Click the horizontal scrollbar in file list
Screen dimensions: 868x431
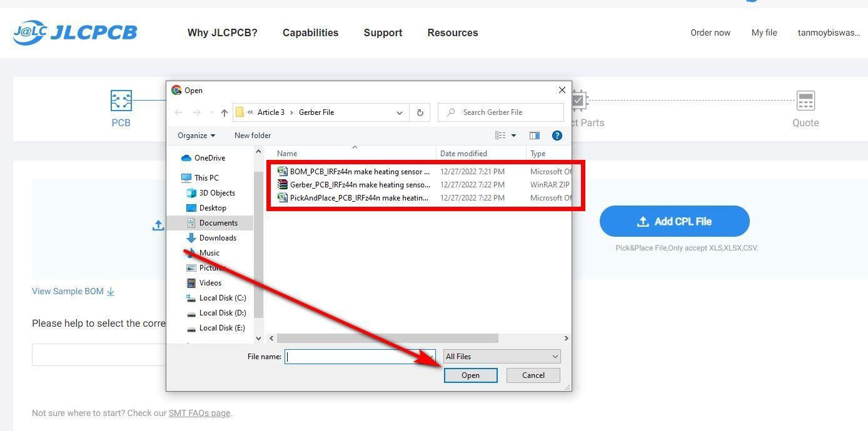click(x=388, y=338)
